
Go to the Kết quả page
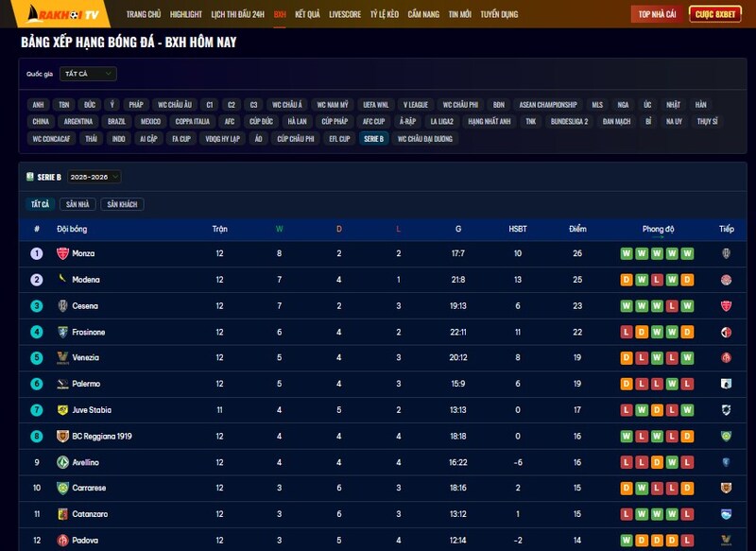pos(307,14)
